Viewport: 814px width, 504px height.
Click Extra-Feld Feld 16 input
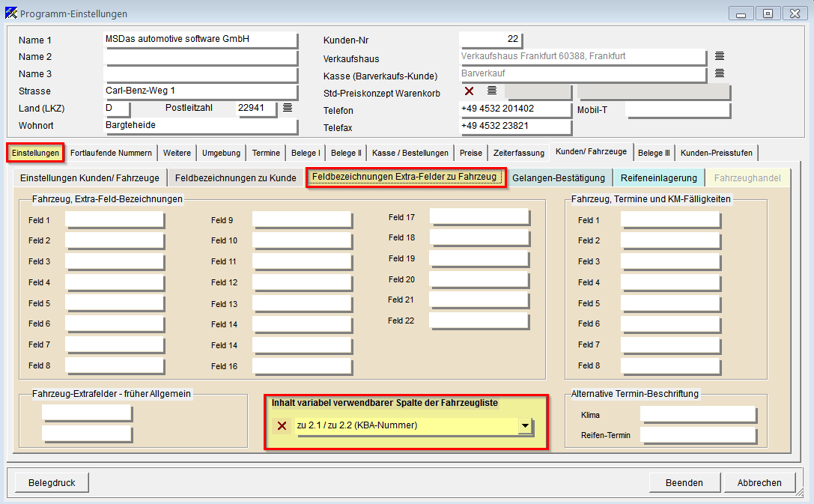(x=302, y=366)
